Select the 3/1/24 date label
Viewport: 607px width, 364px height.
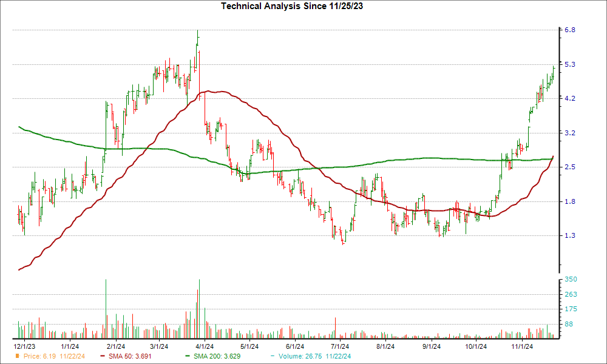pos(158,346)
